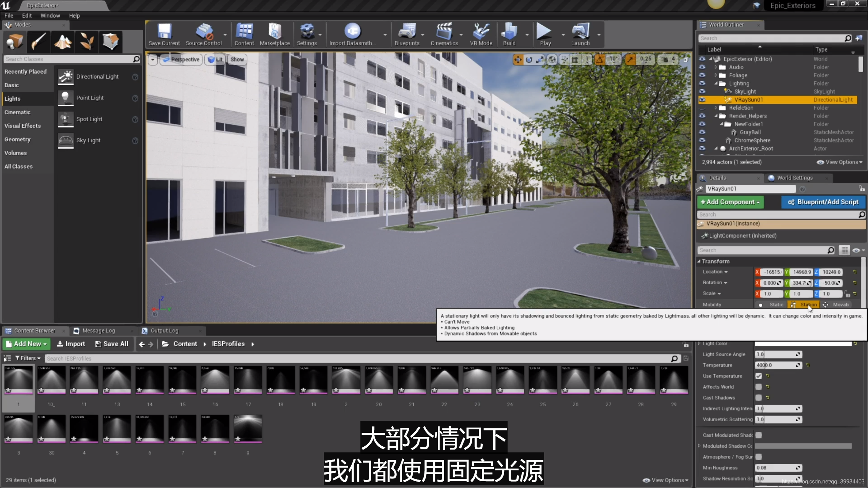
Task: Toggle visibility eye for VRaySun01
Action: 702,100
